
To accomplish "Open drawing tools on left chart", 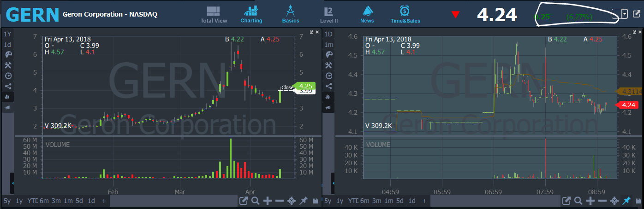I will point(8,65).
